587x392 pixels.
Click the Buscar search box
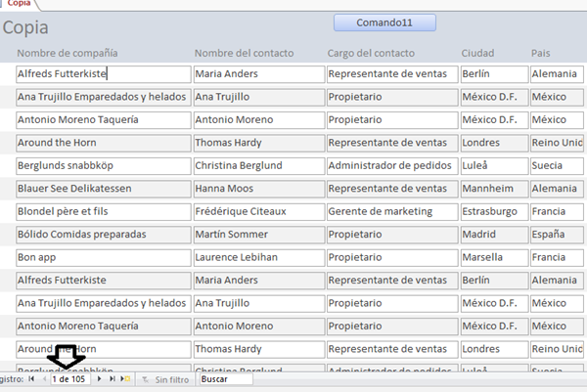pyautogui.click(x=225, y=379)
